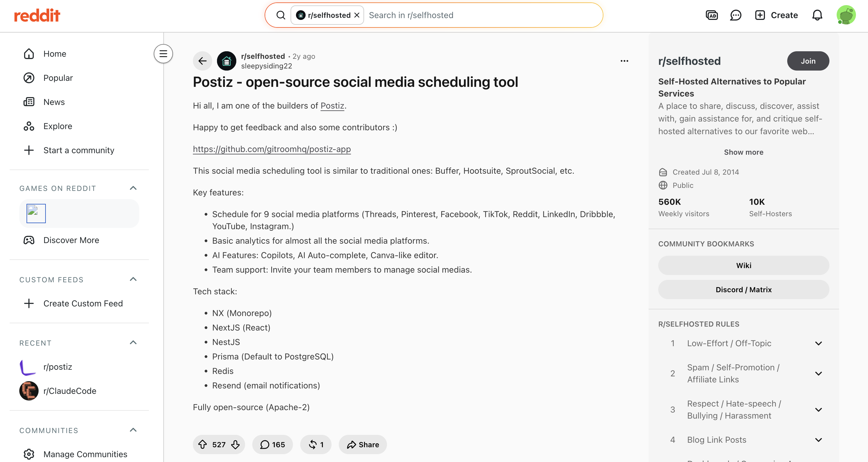Collapse the Custom Feeds section
The height and width of the screenshot is (462, 868).
tap(134, 279)
